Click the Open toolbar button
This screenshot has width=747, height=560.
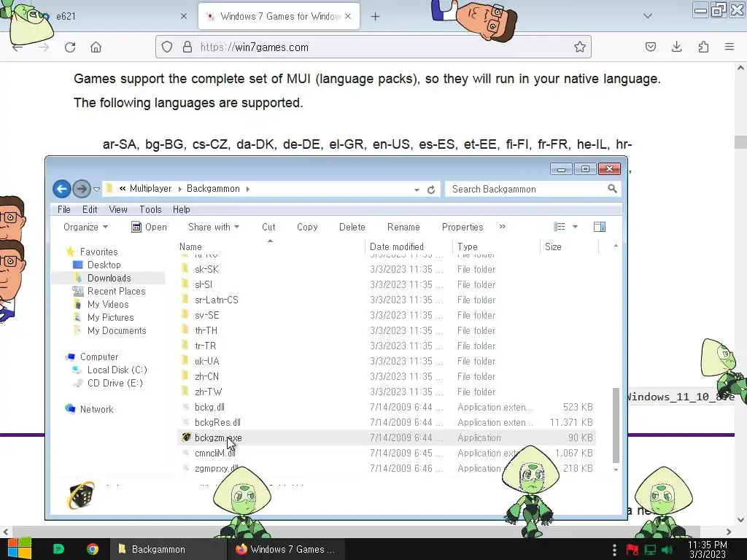pyautogui.click(x=149, y=227)
